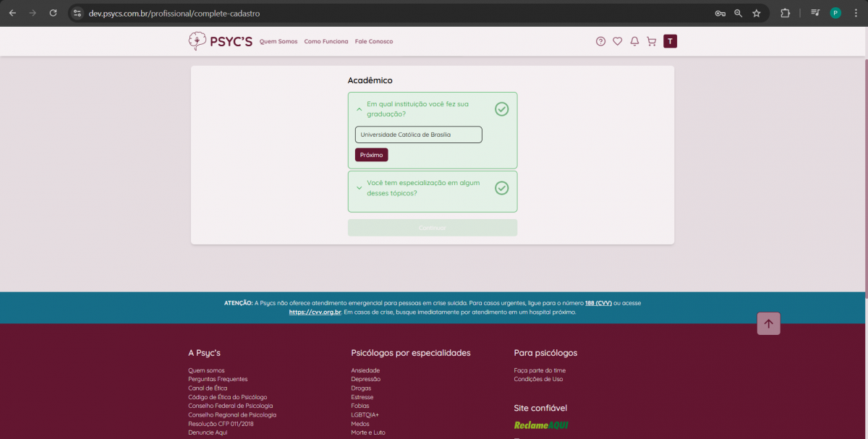868x439 pixels.
Task: Click the green checkmark on graduation question
Action: coord(501,109)
